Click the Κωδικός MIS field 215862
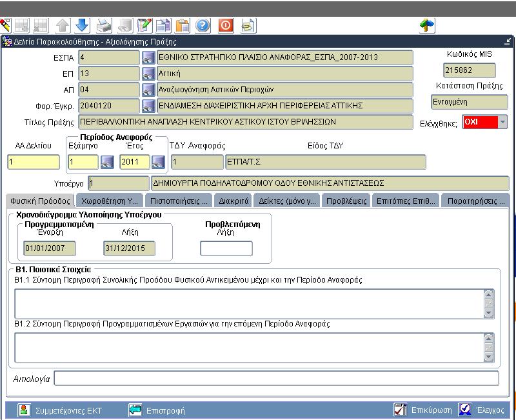516x420 pixels. [x=470, y=70]
